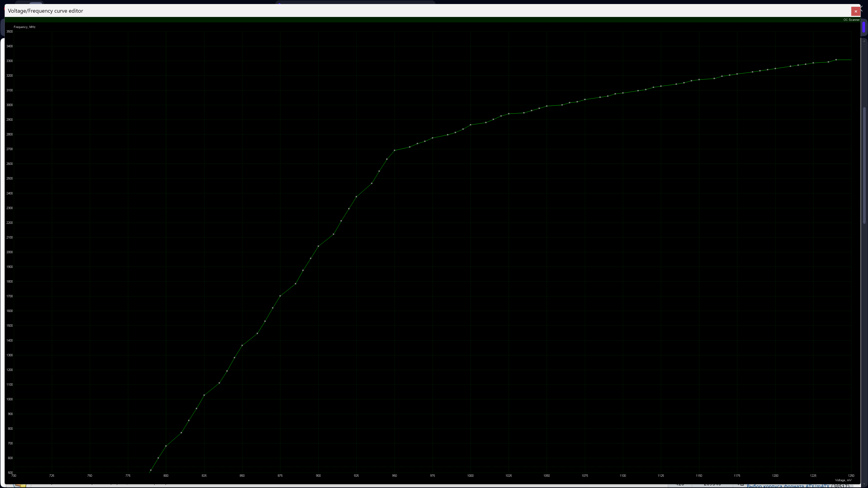The width and height of the screenshot is (868, 488).
Task: Select the curve point at 1200 mV
Action: tap(775, 69)
